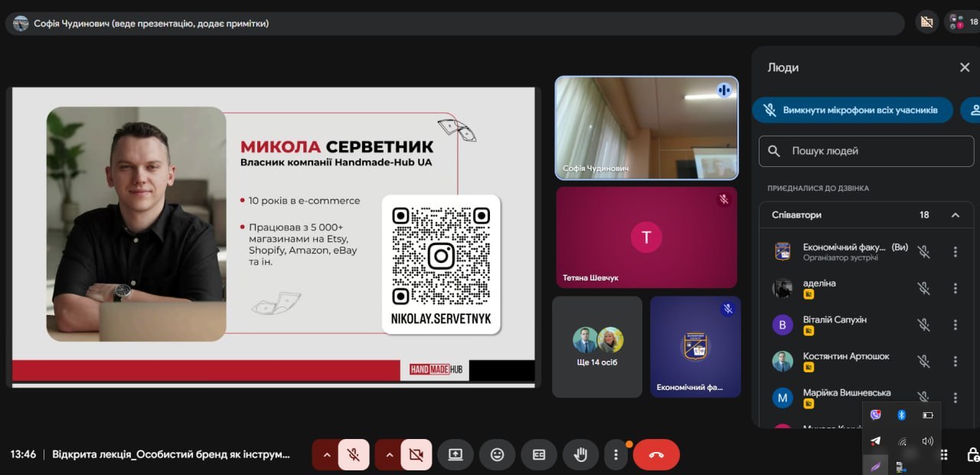Image resolution: width=980 pixels, height=475 pixels.
Task: Toggle microphone mute button
Action: coord(354,454)
